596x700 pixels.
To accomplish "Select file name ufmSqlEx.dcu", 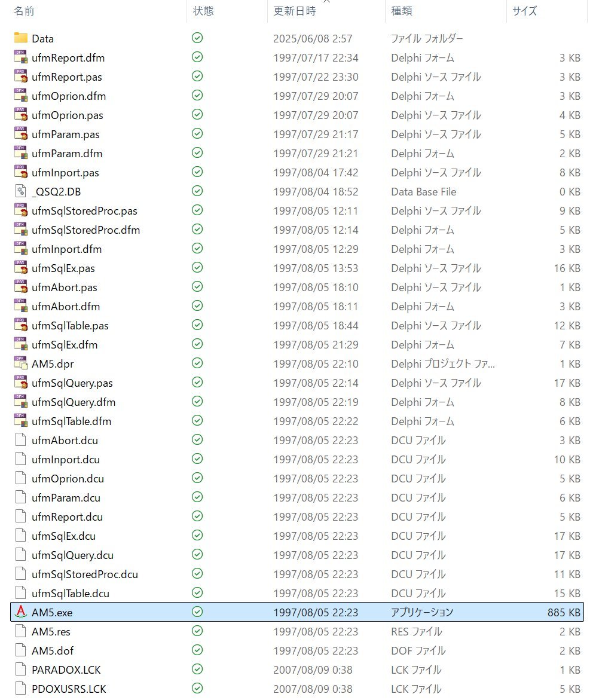I will click(64, 536).
